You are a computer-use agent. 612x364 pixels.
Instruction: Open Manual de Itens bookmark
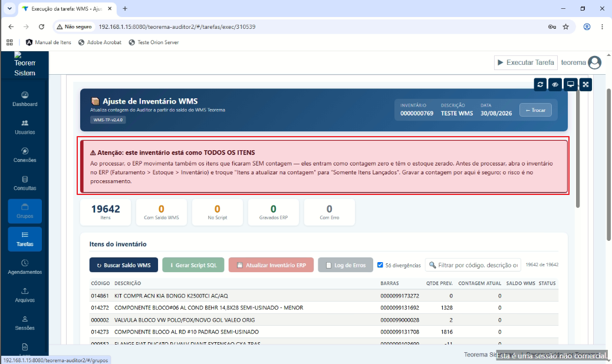(x=48, y=42)
